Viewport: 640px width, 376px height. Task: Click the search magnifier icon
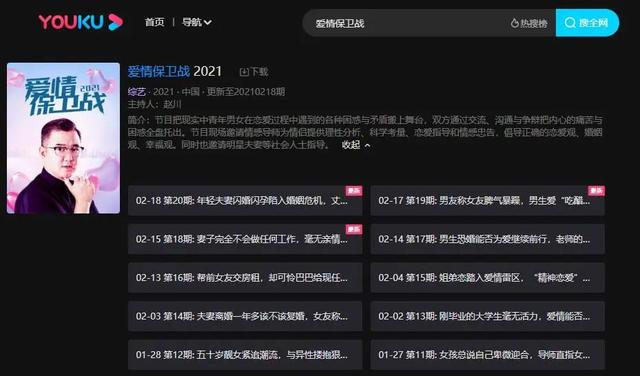click(x=570, y=23)
